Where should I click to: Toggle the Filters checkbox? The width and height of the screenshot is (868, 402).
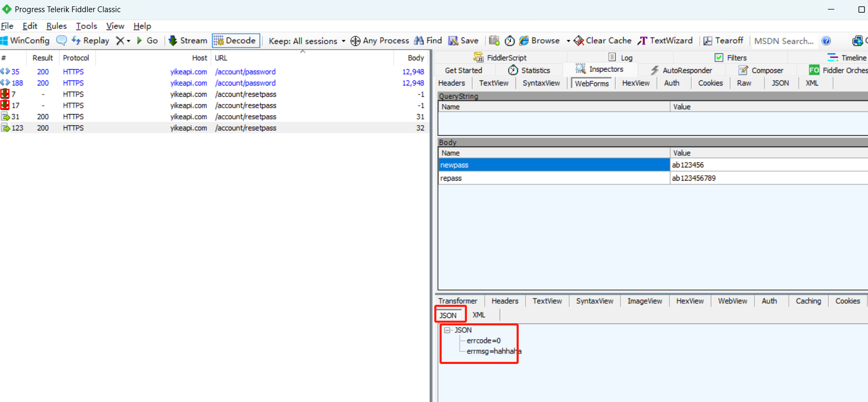pyautogui.click(x=719, y=58)
